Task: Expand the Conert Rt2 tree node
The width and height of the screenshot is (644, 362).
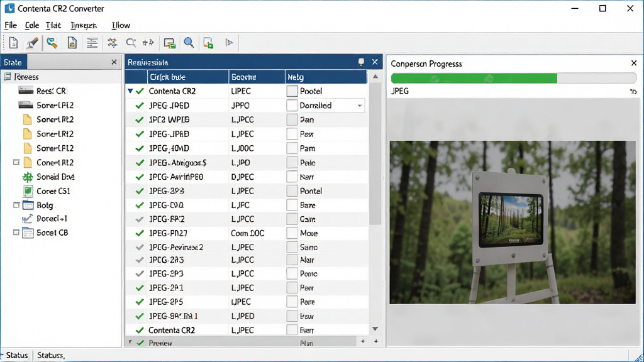Action: (x=16, y=162)
